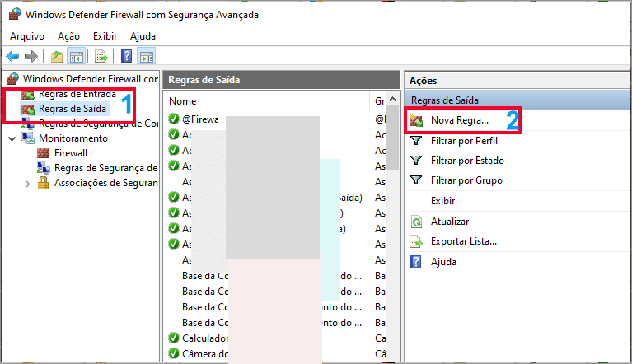Click the up-one-level folder icon
This screenshot has width=632, height=364.
pos(56,56)
